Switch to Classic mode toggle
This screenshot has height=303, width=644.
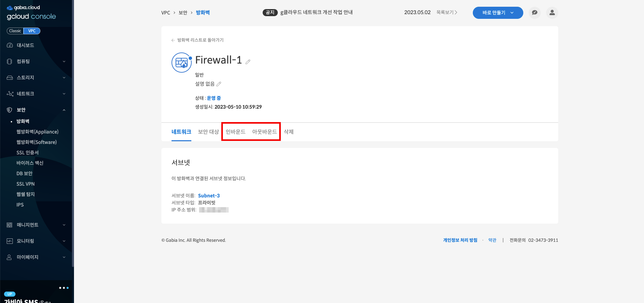click(15, 31)
